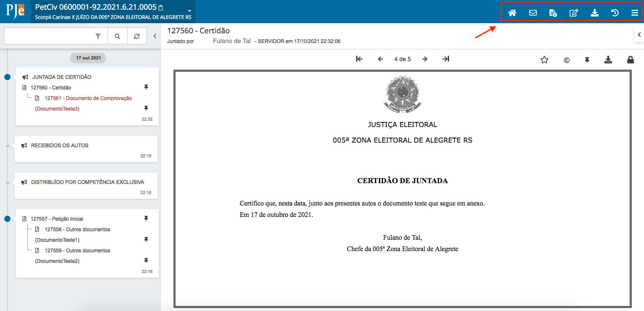Screen dimensions: 644x311
Task: Open the edit pencil icon in header
Action: [574, 13]
